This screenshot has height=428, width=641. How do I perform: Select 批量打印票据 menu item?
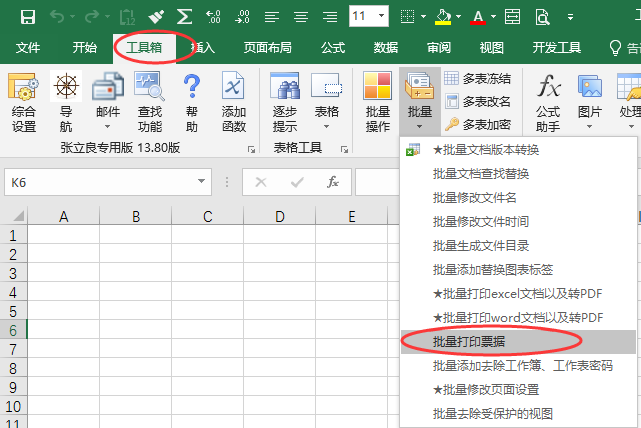point(518,342)
